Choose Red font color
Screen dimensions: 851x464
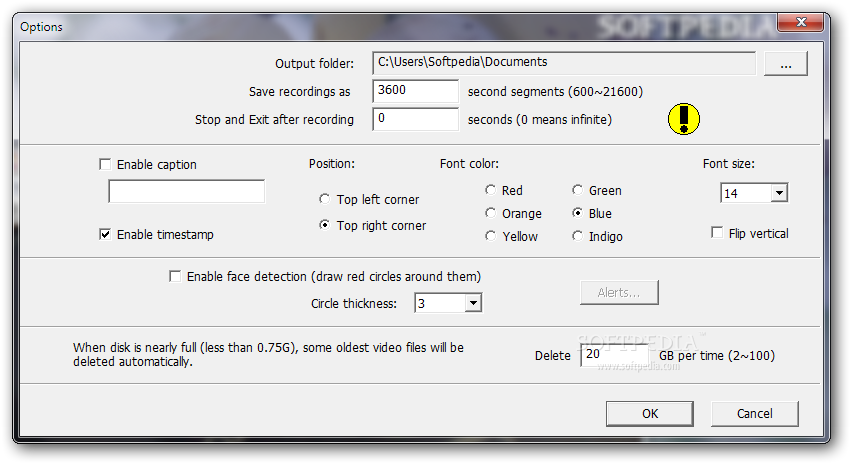(x=491, y=190)
